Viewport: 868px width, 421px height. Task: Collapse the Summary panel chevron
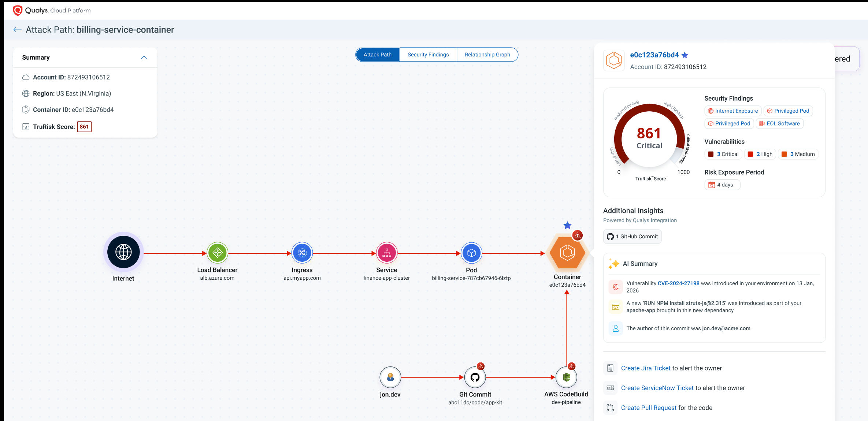tap(144, 57)
